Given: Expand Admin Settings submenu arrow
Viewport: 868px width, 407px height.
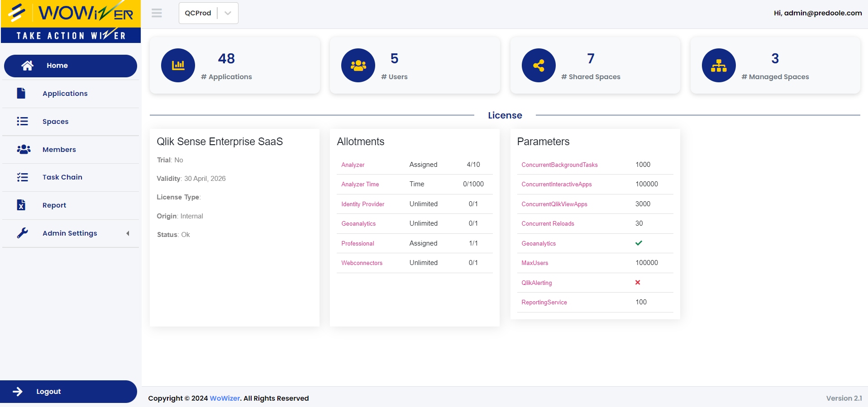Looking at the screenshot, I should coord(128,233).
